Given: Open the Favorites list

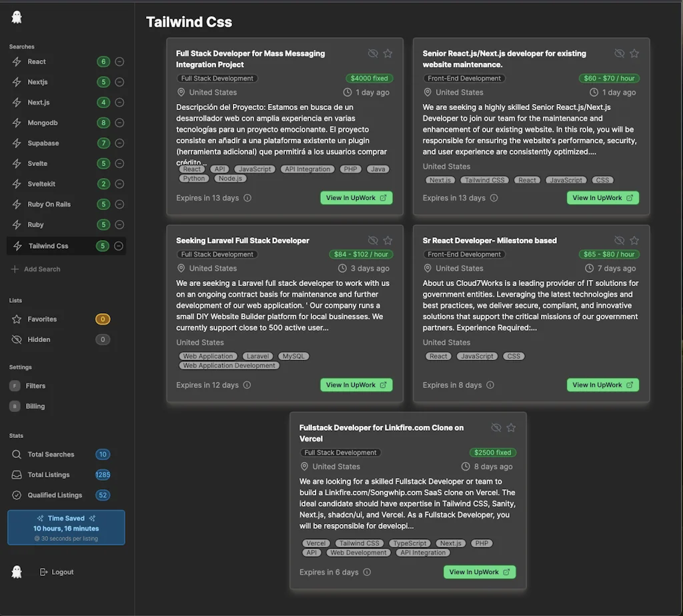Looking at the screenshot, I should tap(40, 319).
